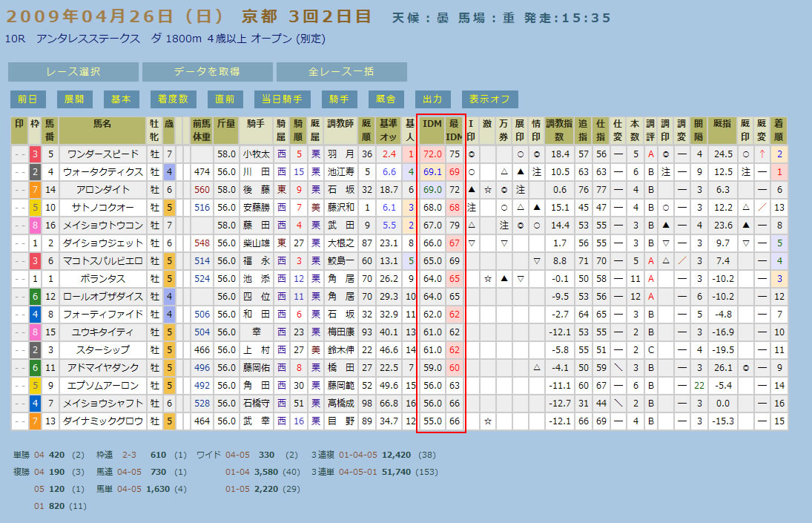Viewport: 812px width, 523px height.
Task: Select horse name メイショウトウコン
Action: click(102, 226)
